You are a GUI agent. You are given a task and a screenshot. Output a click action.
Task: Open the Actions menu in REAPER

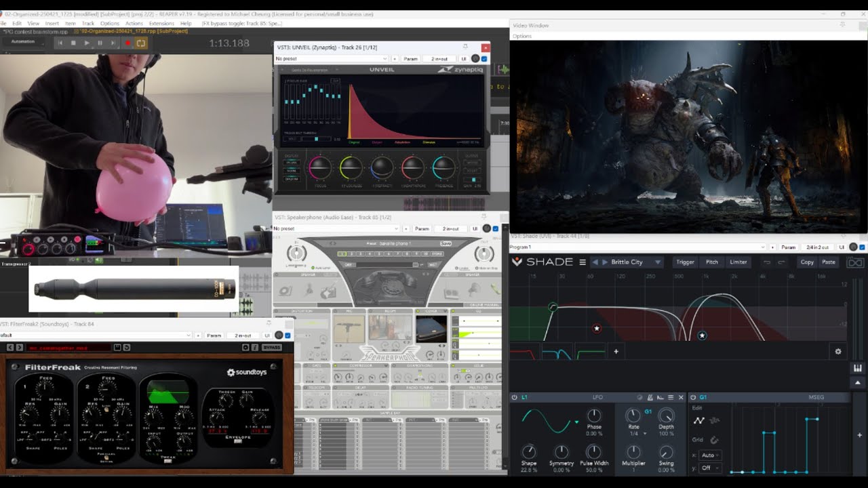coord(134,23)
